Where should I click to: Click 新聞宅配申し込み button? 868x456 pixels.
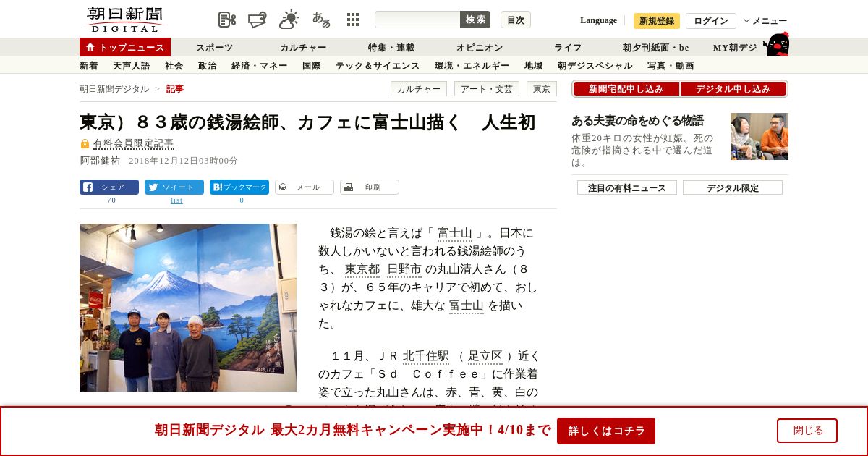point(626,89)
